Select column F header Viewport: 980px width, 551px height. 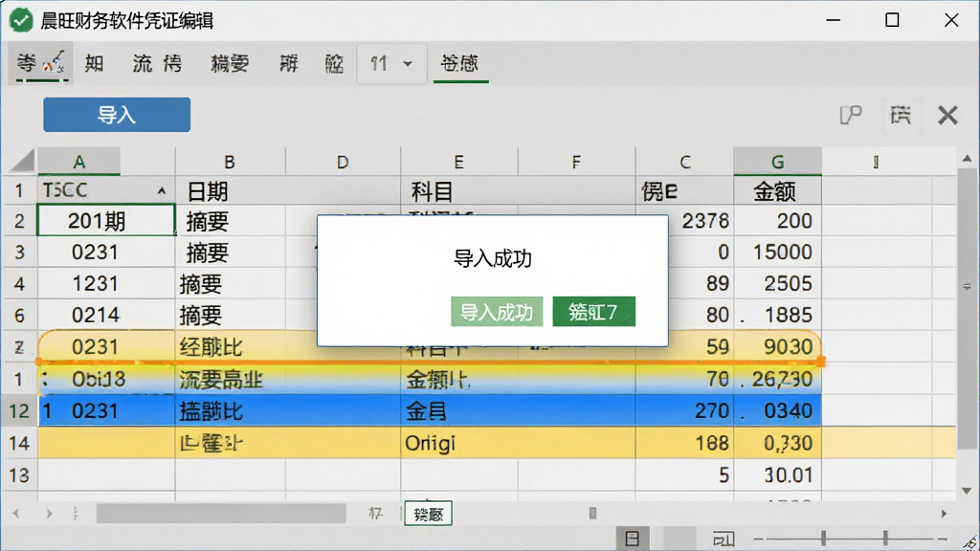click(x=576, y=162)
